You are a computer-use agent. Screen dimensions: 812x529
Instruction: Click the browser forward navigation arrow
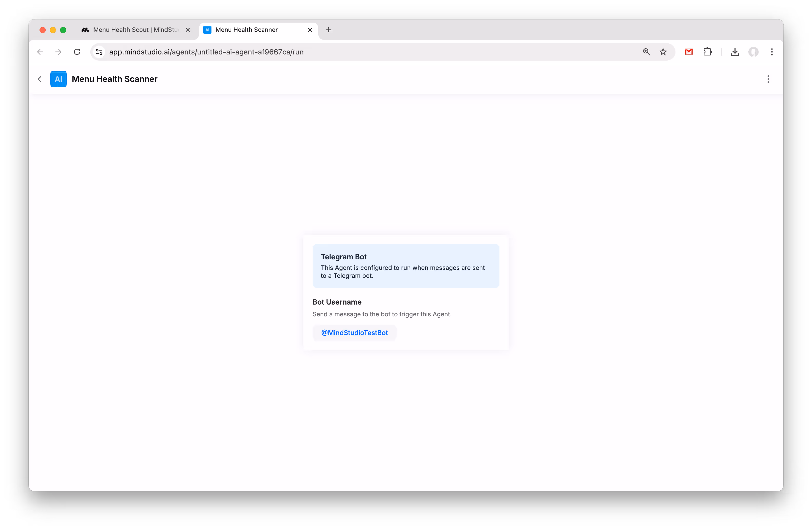point(58,52)
